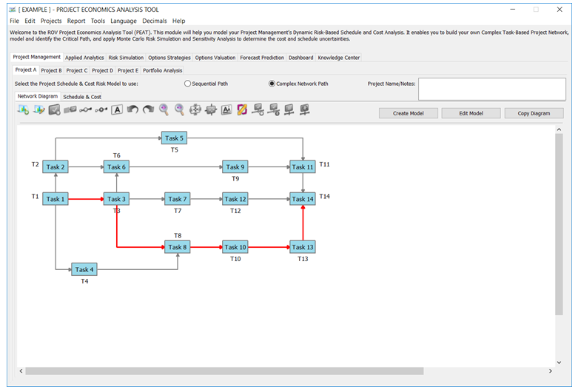Select the Task 11 node in the diagram
Viewport: 581px width, 392px height.
[x=303, y=167]
